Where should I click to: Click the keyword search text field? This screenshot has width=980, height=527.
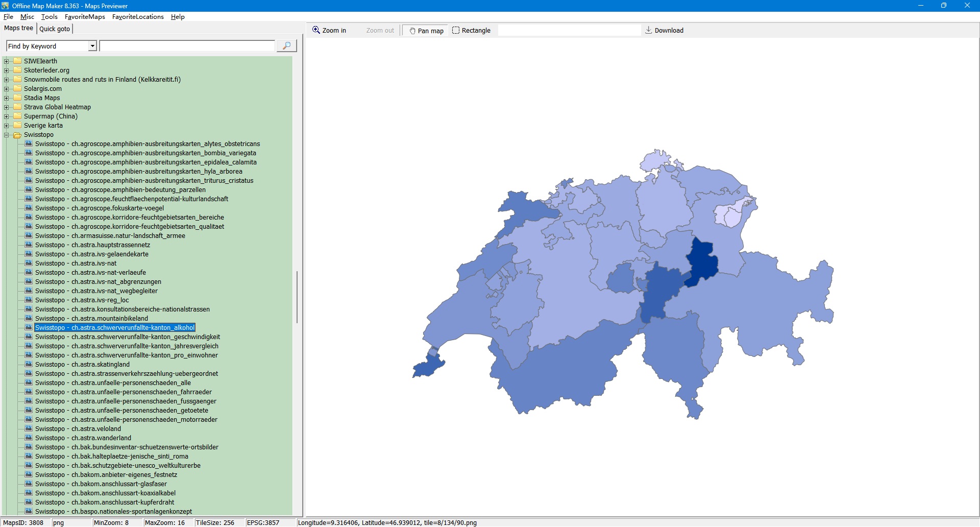point(187,46)
